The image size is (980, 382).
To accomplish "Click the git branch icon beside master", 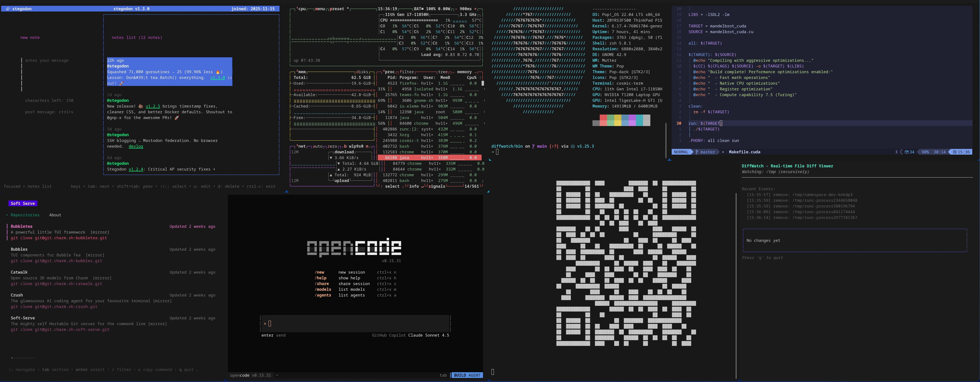I will click(696, 152).
